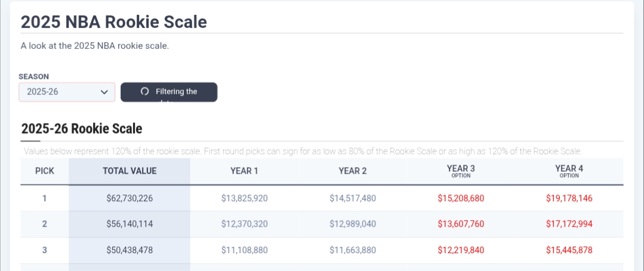Screen dimensions: 644x271
Task: Click pick 2 total value $56,140,114
Action: pos(130,224)
